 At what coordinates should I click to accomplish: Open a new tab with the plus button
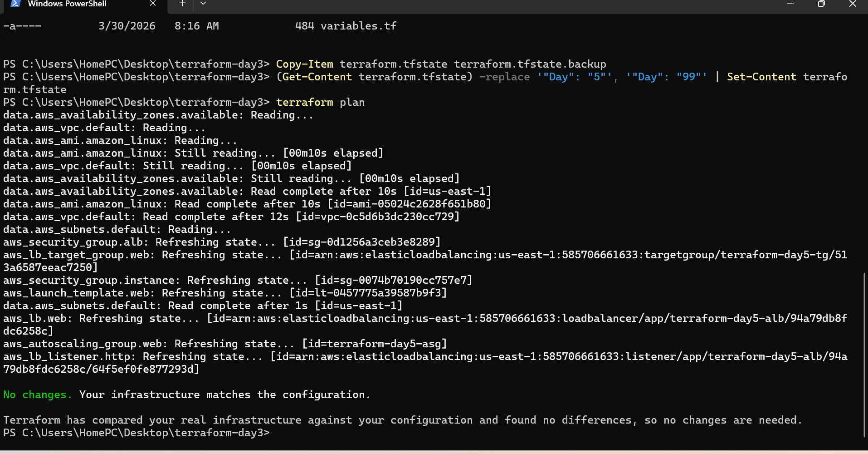click(182, 4)
